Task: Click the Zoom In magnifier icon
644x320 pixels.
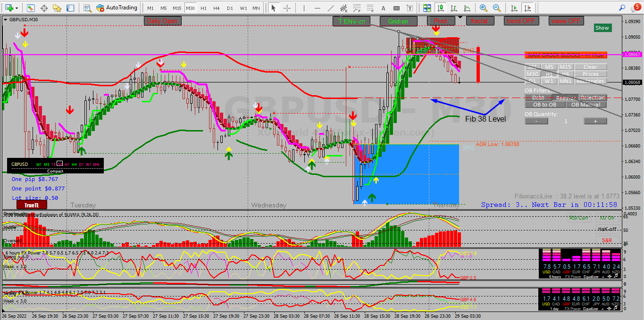Action: click(483, 8)
